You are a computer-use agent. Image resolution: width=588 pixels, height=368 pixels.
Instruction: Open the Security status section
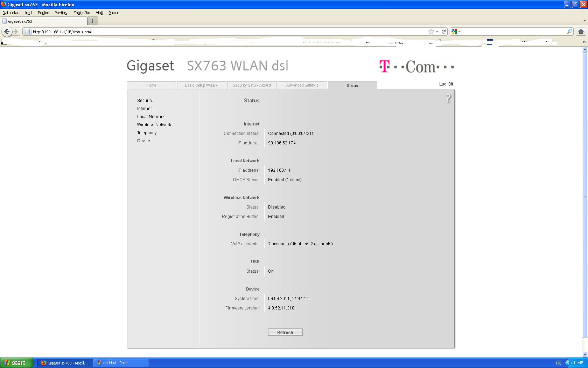coord(145,101)
